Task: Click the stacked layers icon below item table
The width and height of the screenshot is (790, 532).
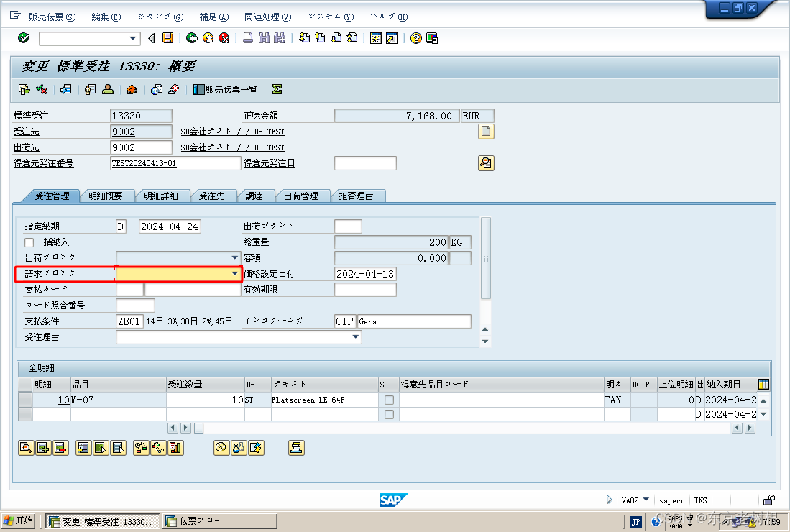Action: [x=296, y=447]
